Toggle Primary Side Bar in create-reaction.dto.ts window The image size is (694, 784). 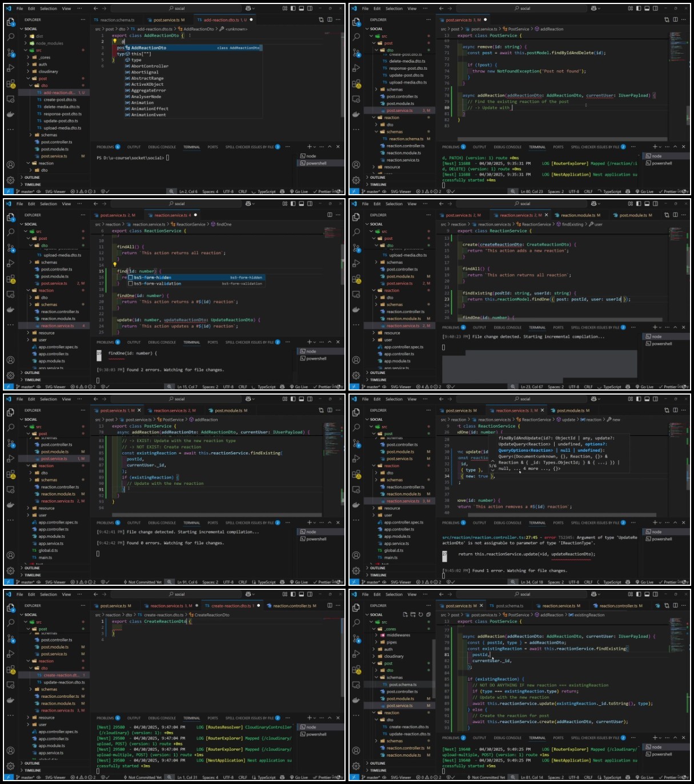pyautogui.click(x=293, y=594)
